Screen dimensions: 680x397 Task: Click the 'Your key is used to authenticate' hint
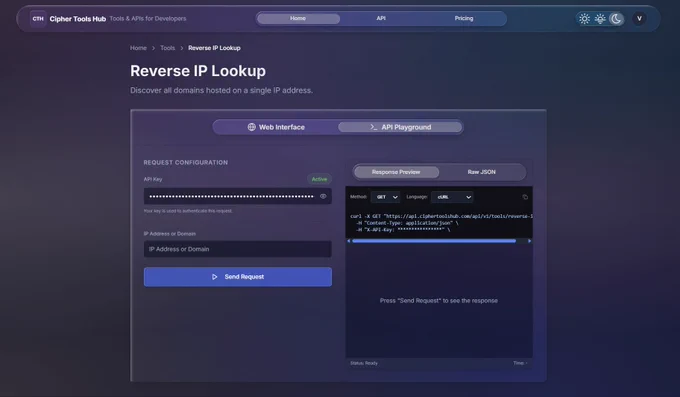(x=188, y=211)
